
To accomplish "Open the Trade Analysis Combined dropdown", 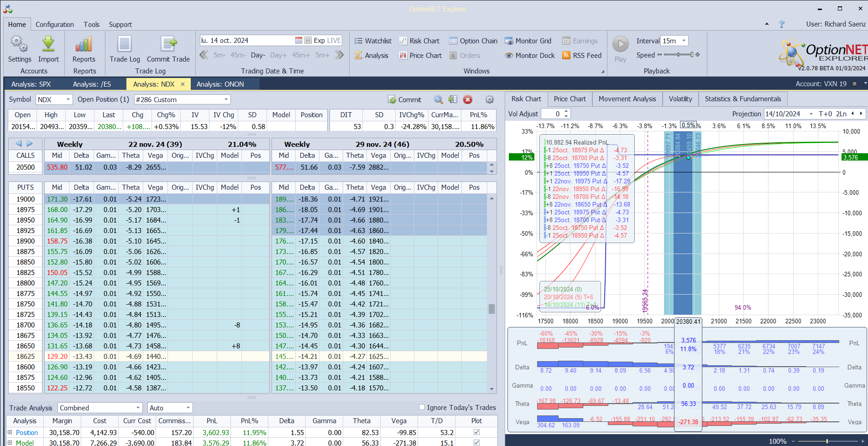I will pyautogui.click(x=138, y=408).
